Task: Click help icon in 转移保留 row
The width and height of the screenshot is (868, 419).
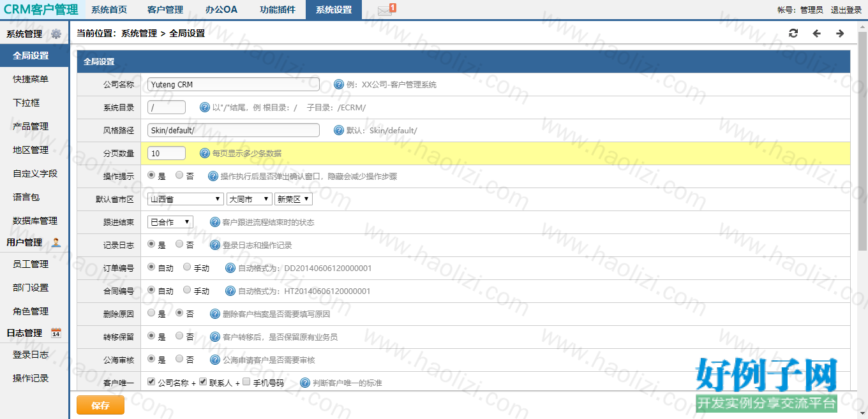Action: point(215,337)
